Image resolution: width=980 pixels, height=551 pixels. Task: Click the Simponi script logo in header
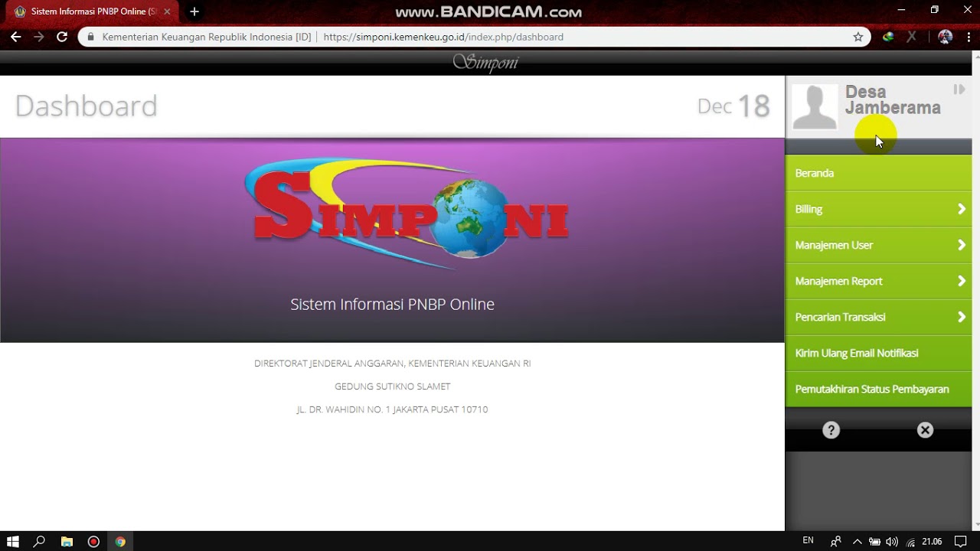(x=485, y=63)
